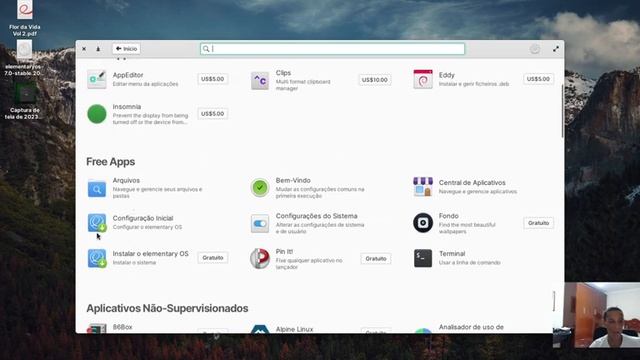Open the Instalar o elementary OS icon
Screen dimensions: 640x360
click(97, 258)
